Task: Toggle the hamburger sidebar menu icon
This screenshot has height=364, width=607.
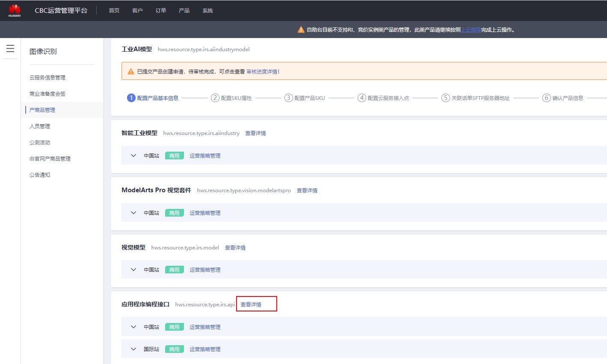Action: 10,49
